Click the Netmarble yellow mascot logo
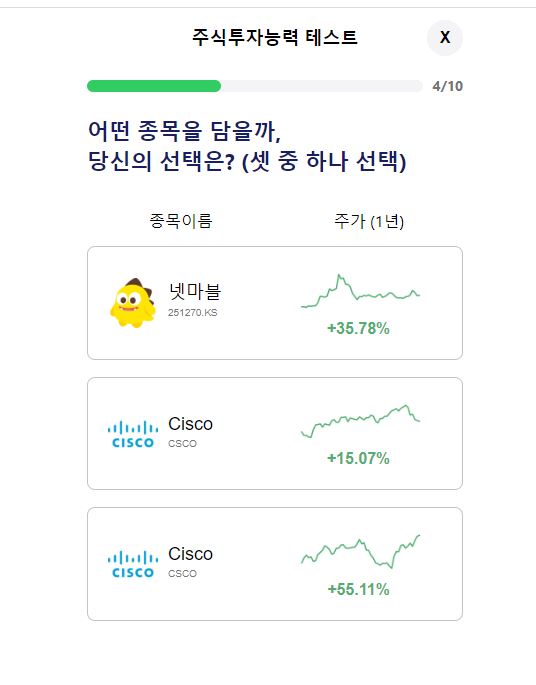This screenshot has height=685, width=536. pyautogui.click(x=133, y=303)
